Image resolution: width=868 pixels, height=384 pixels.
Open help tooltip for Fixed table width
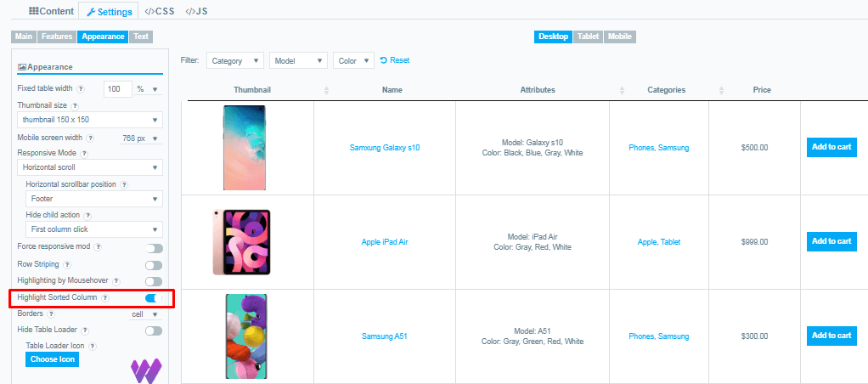[x=81, y=88]
